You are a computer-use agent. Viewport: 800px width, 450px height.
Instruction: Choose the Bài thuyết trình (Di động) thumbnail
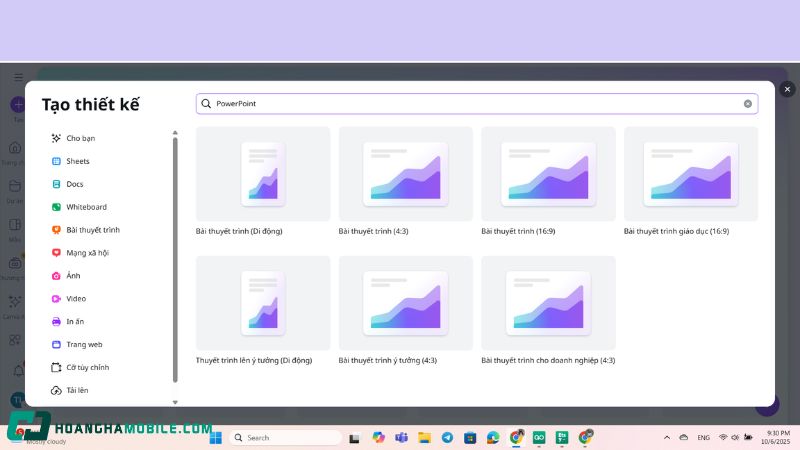coord(263,174)
